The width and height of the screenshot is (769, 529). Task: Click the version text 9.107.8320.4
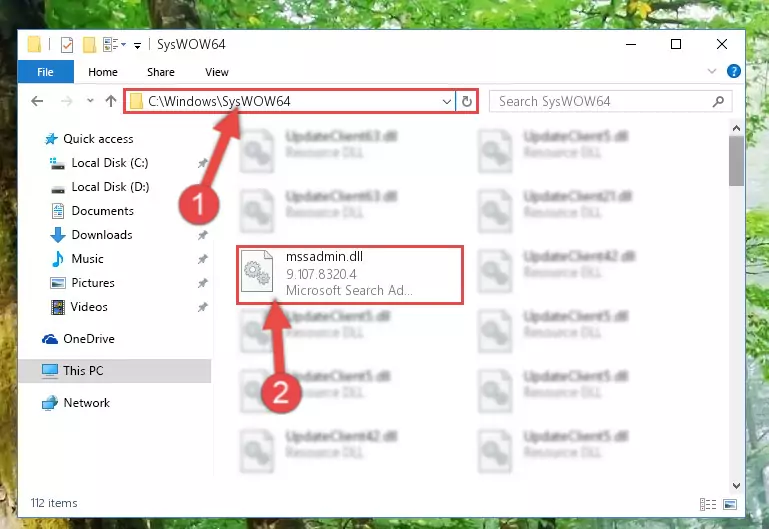point(321,274)
